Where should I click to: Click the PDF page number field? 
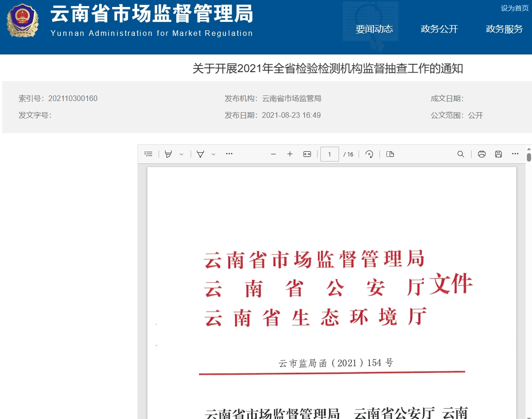tap(329, 154)
